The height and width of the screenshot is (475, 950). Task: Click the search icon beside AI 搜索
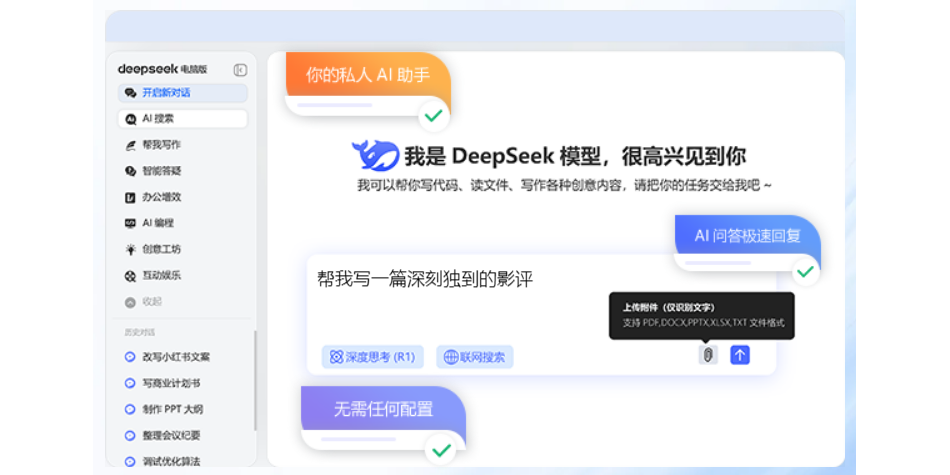tap(130, 119)
